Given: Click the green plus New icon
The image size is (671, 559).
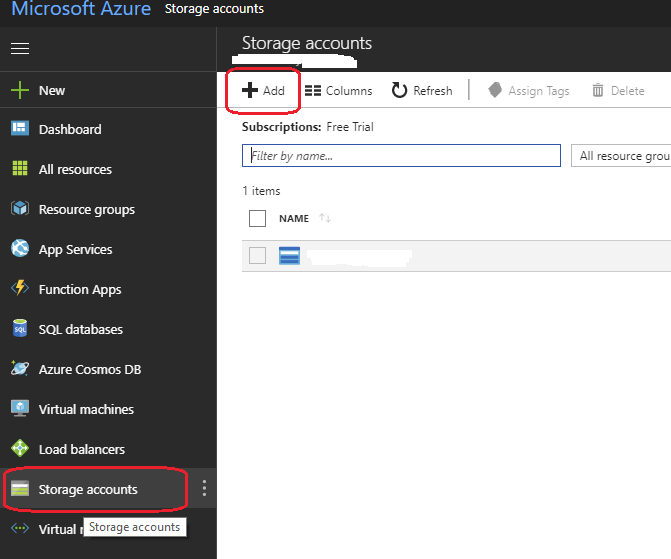Looking at the screenshot, I should point(20,90).
